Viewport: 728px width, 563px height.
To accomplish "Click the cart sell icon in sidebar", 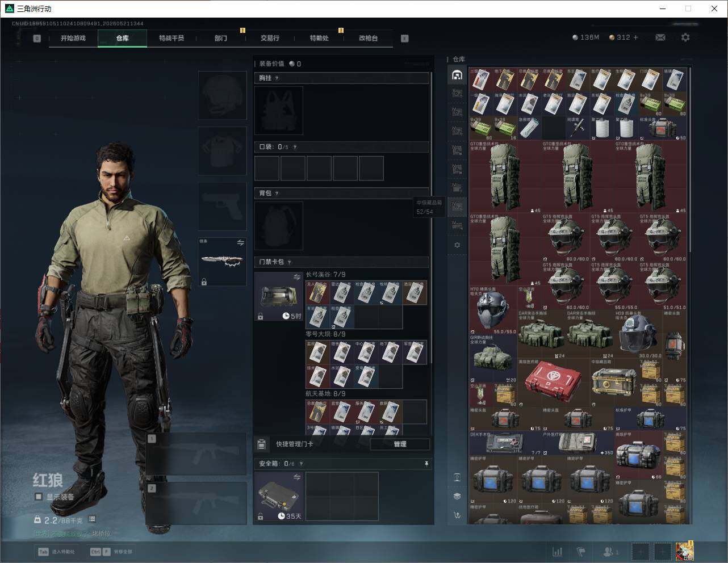I will [457, 515].
